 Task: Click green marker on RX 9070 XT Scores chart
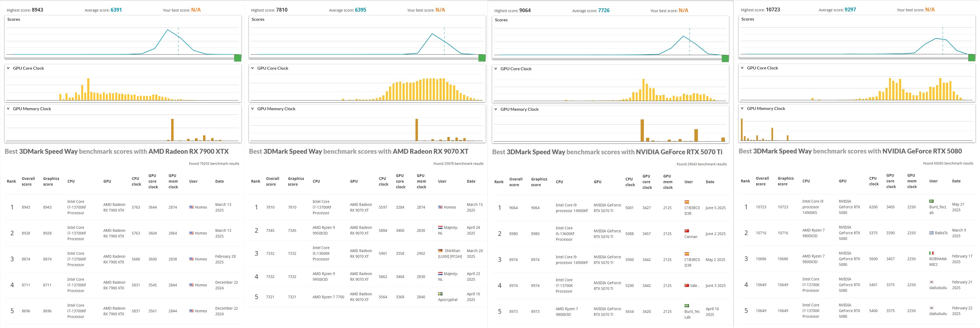pos(482,58)
